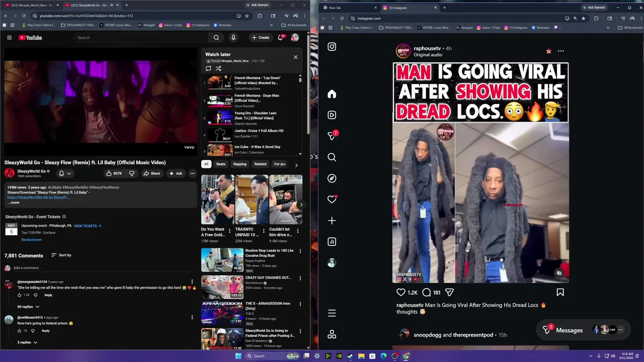Open options for the Messages popup

pyautogui.click(x=620, y=330)
